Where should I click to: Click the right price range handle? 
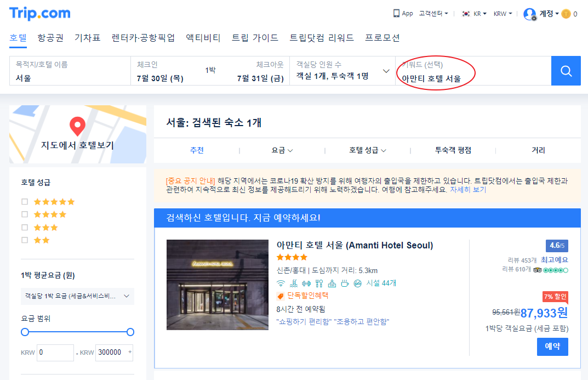(x=130, y=332)
